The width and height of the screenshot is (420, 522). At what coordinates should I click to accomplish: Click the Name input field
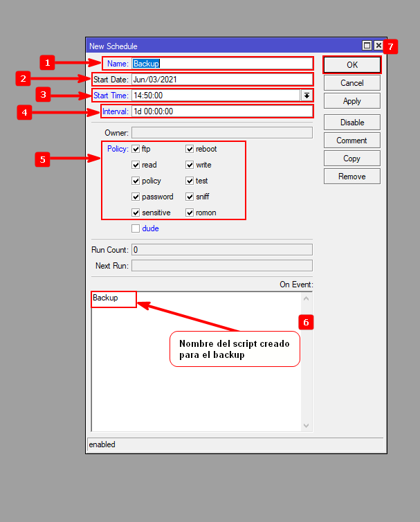pyautogui.click(x=221, y=64)
